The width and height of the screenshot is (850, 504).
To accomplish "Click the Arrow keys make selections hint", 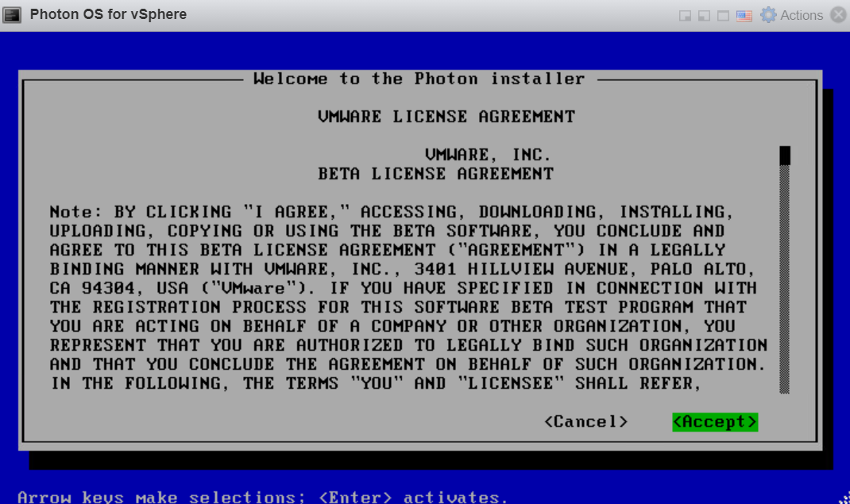I will (x=262, y=497).
